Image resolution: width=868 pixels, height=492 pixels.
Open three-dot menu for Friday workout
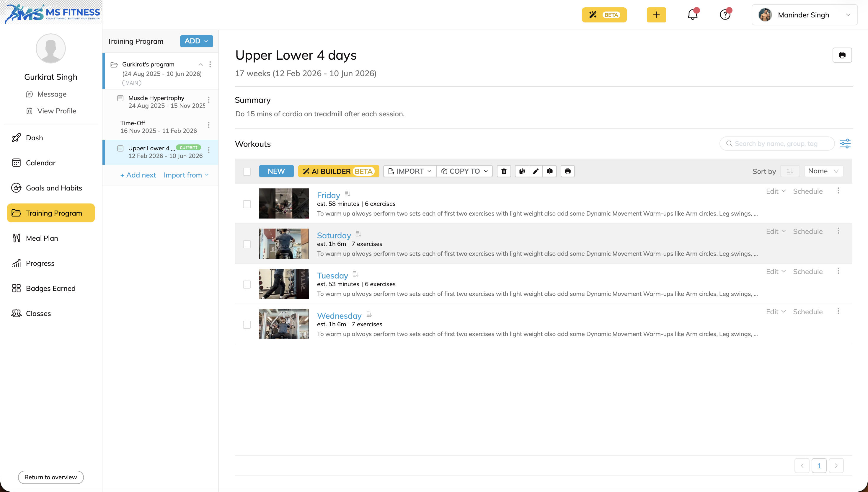(838, 191)
